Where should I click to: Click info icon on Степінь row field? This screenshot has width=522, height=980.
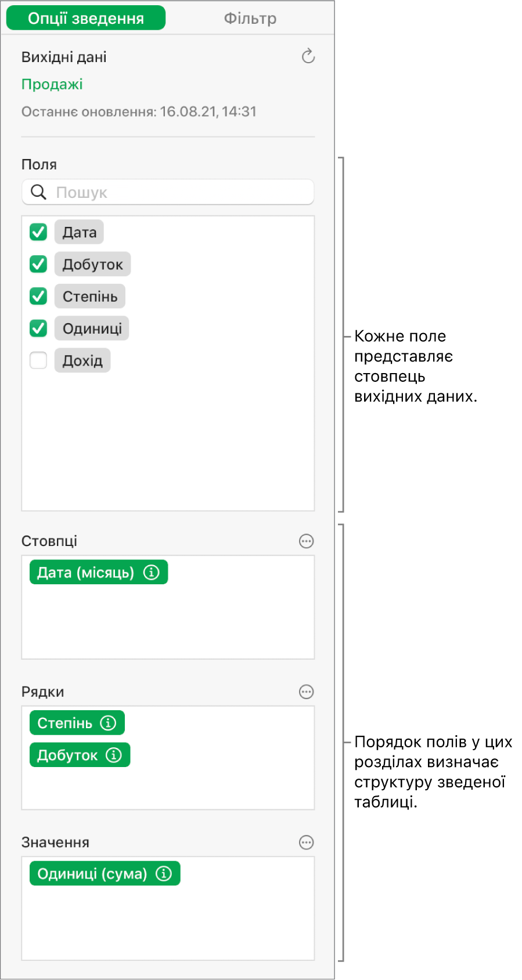point(108,723)
